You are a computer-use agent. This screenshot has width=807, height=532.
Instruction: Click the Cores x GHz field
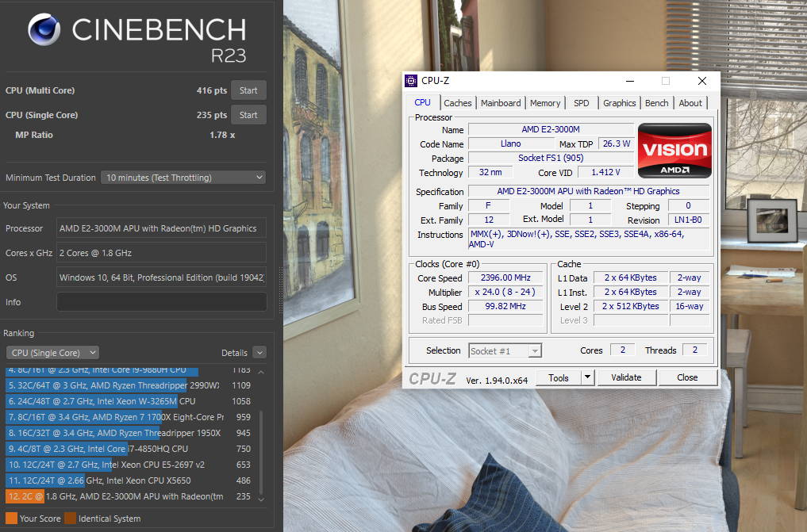pos(161,253)
